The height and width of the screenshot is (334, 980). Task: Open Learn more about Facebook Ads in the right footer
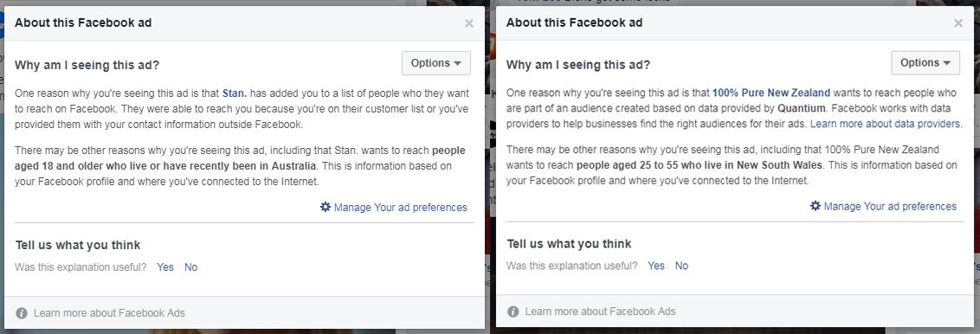tap(600, 311)
